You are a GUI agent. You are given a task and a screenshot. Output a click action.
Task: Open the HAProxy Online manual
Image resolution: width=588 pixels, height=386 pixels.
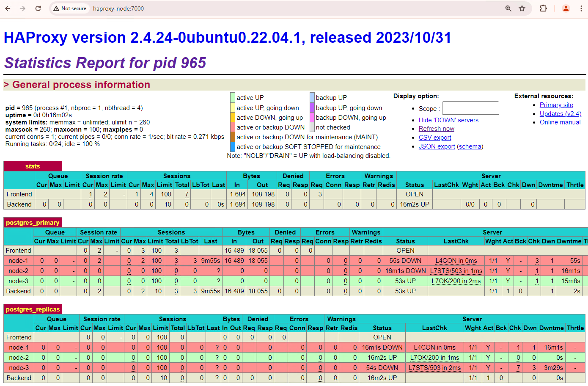pyautogui.click(x=560, y=122)
